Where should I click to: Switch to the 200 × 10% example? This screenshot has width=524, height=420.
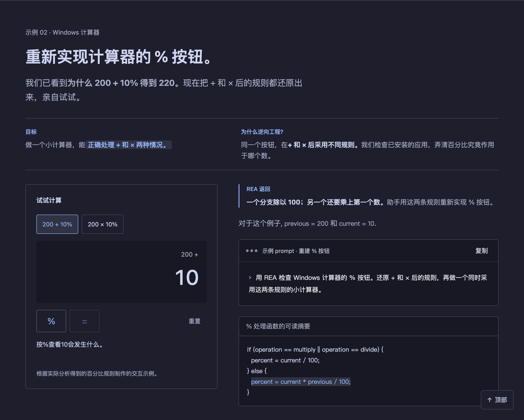[103, 224]
